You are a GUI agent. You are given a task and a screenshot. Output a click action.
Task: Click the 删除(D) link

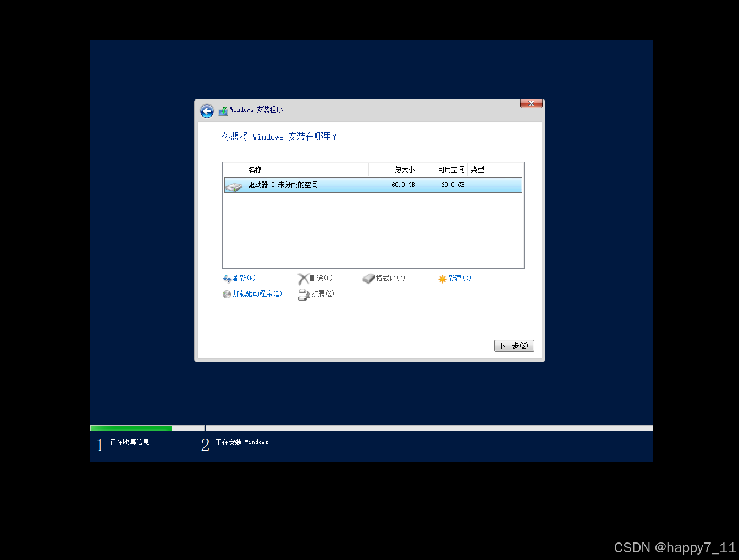coord(321,279)
